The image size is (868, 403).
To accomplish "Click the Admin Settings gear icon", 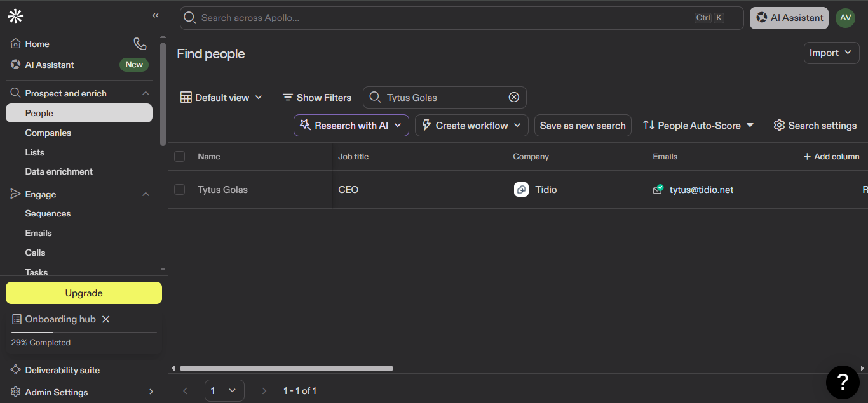I will 16,392.
